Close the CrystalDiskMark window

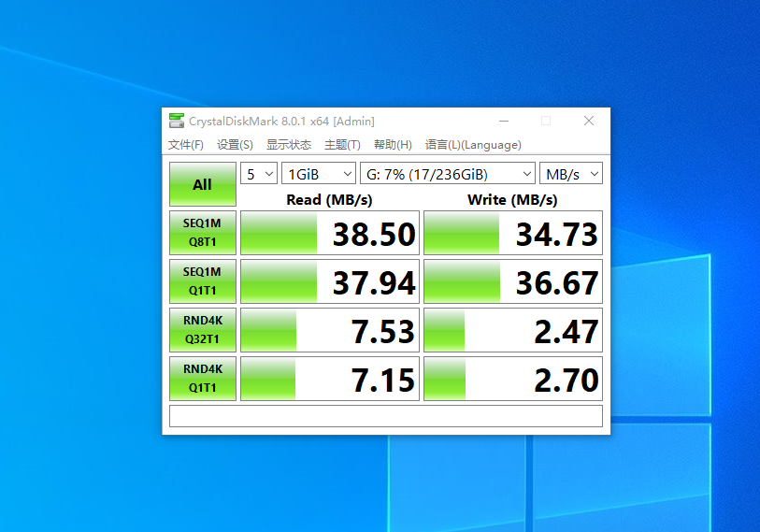589,121
